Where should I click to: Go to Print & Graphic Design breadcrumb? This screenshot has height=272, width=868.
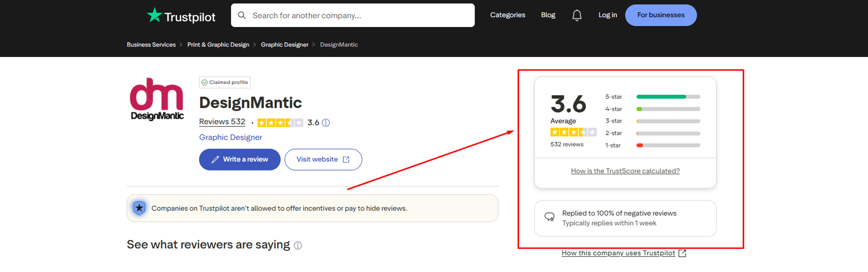pos(218,45)
